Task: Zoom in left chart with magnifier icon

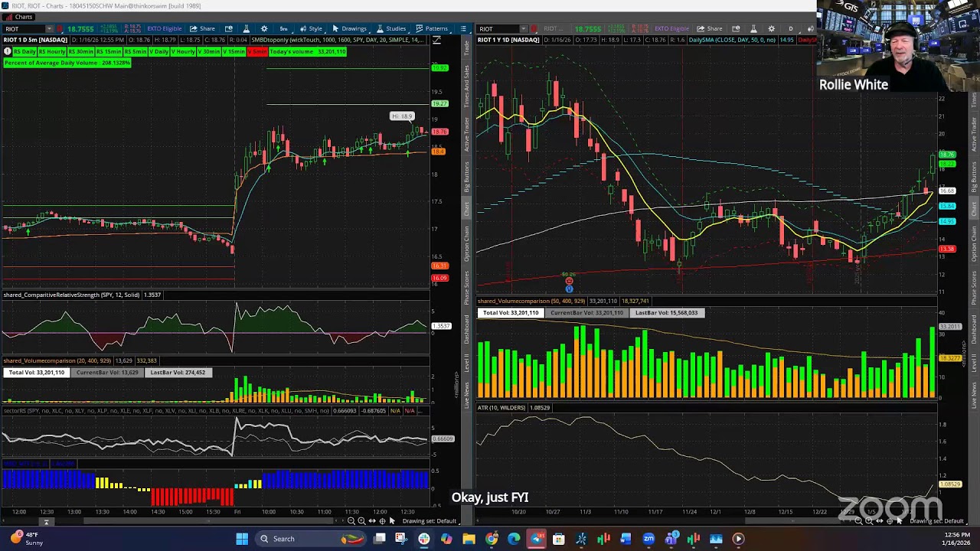Action: point(361,521)
